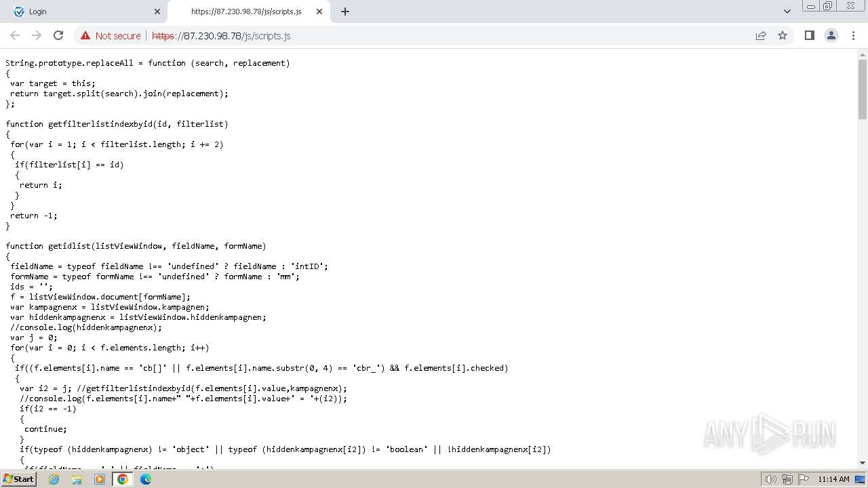
Task: Click the scrollbar up arrow
Action: [863, 54]
